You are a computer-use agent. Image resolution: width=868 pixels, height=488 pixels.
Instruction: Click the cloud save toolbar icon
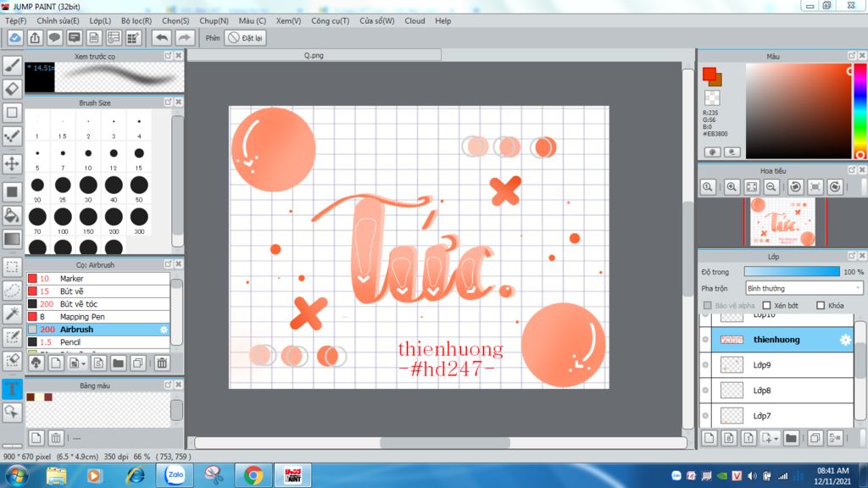tap(15, 37)
